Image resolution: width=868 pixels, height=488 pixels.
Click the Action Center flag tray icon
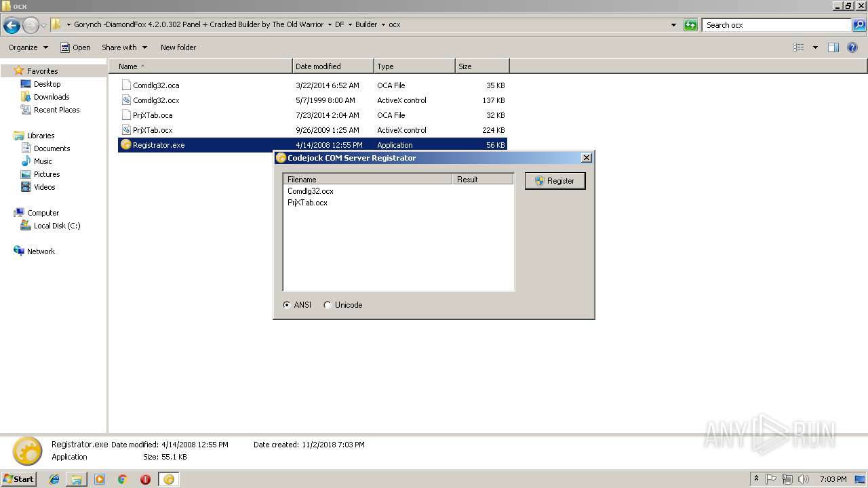tap(771, 479)
